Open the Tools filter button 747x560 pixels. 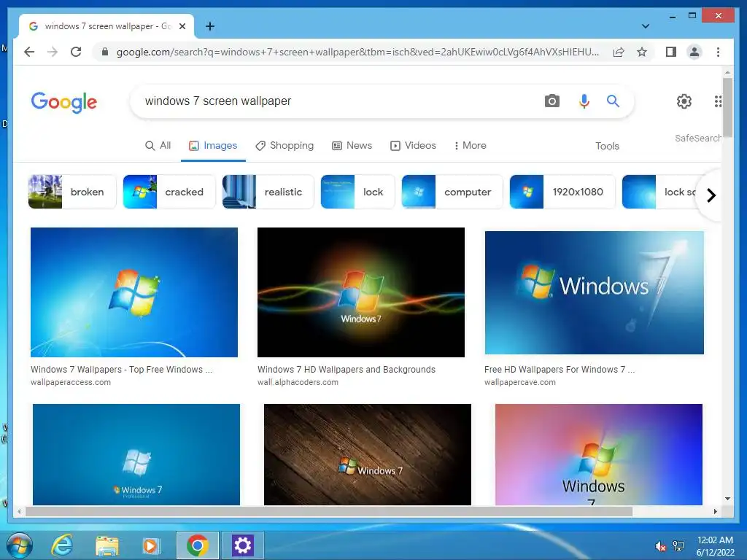pyautogui.click(x=607, y=146)
